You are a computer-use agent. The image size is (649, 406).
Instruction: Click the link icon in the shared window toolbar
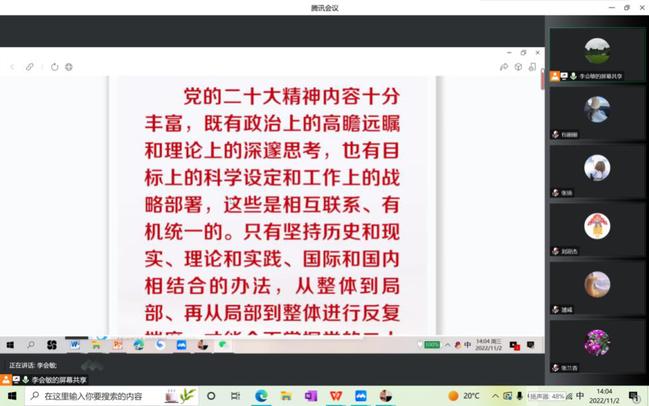[30, 67]
